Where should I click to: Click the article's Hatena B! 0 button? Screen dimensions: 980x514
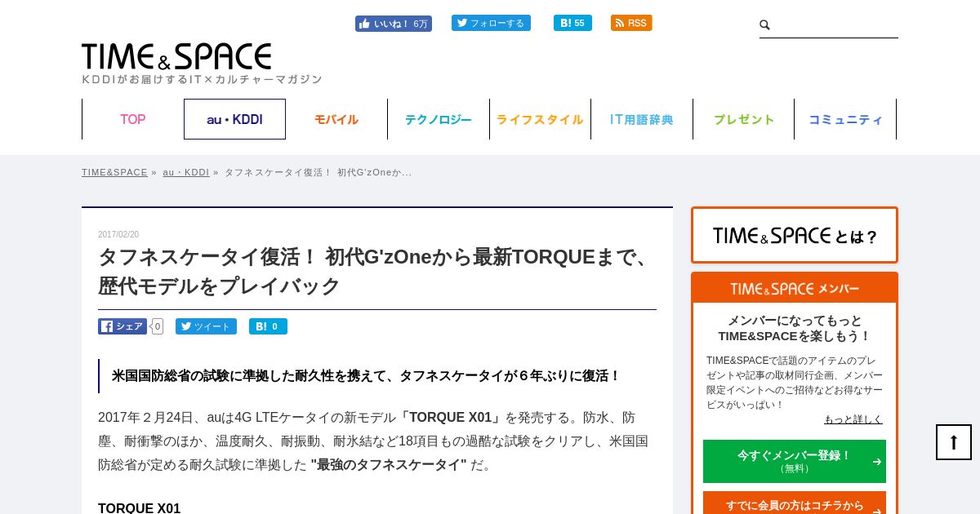coord(268,326)
